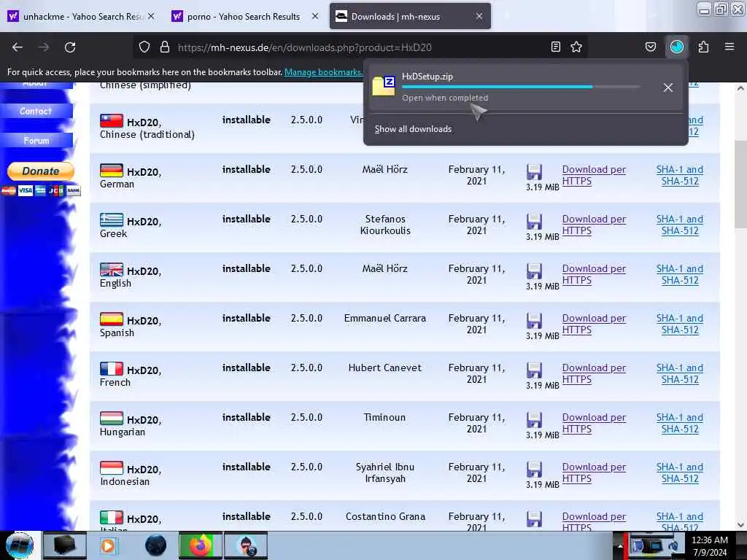Viewport: 747px width, 560px height.
Task: Open SHA-1 and SHA-512 for Indonesian
Action: point(680,472)
